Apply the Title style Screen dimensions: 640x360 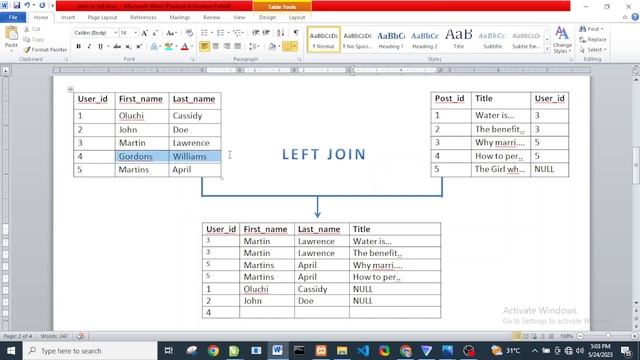pyautogui.click(x=459, y=40)
